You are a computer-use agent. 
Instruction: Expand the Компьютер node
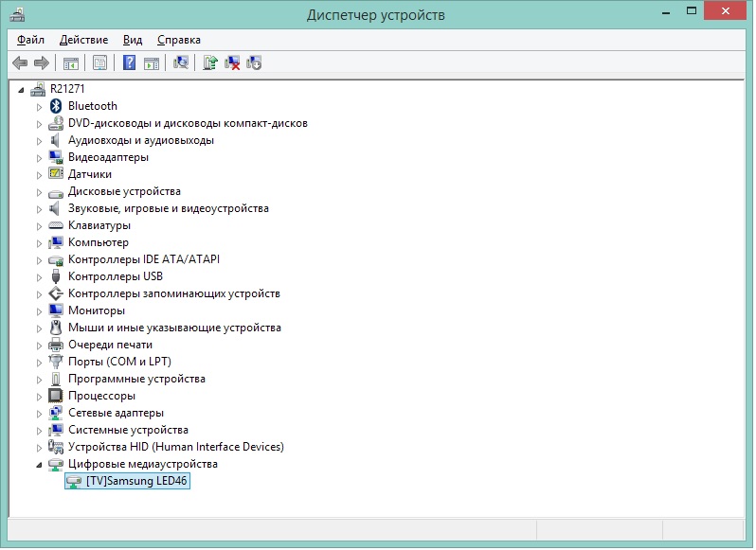[39, 243]
